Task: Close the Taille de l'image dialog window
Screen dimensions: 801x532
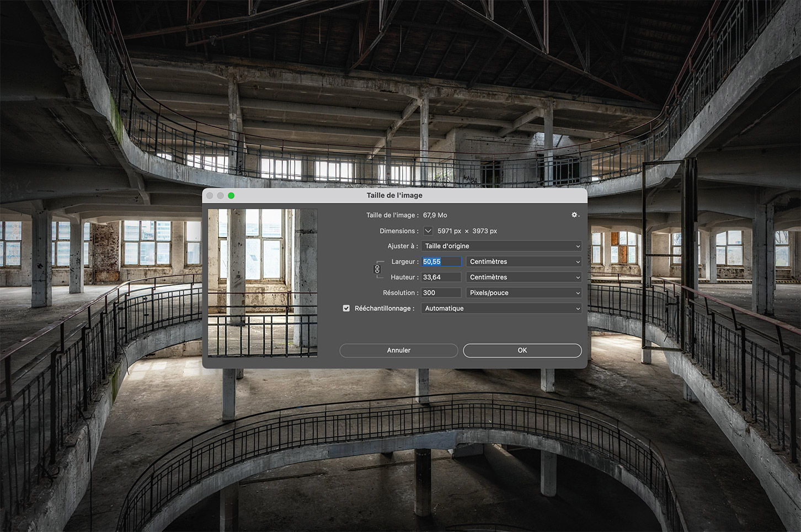Action: pyautogui.click(x=210, y=196)
